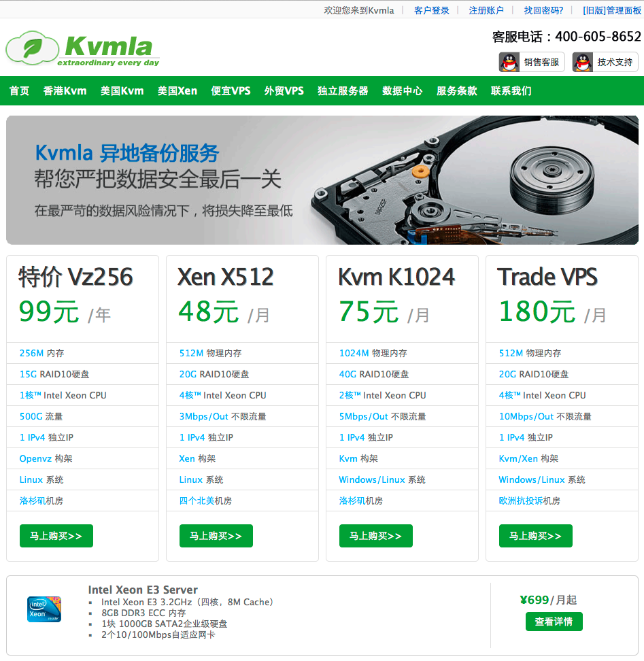644x661 pixels.
Task: Click the 客服电话 400-605-8652 text
Action: (x=566, y=37)
